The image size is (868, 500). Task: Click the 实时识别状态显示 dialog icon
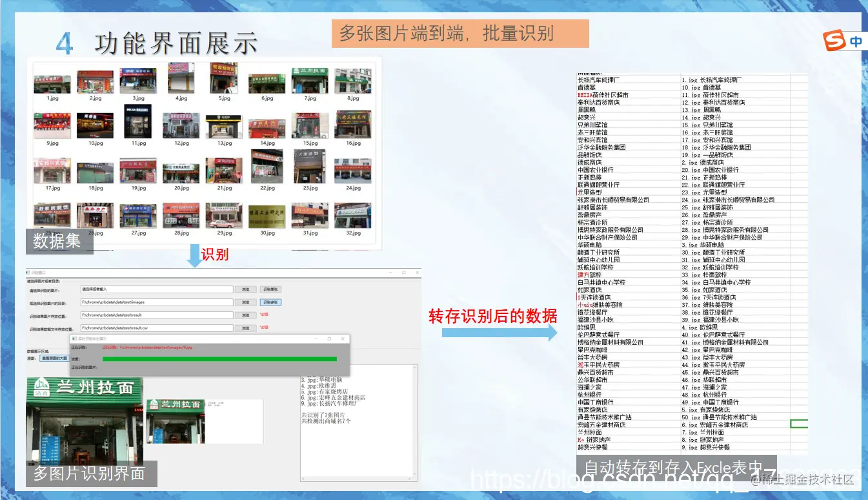74,339
